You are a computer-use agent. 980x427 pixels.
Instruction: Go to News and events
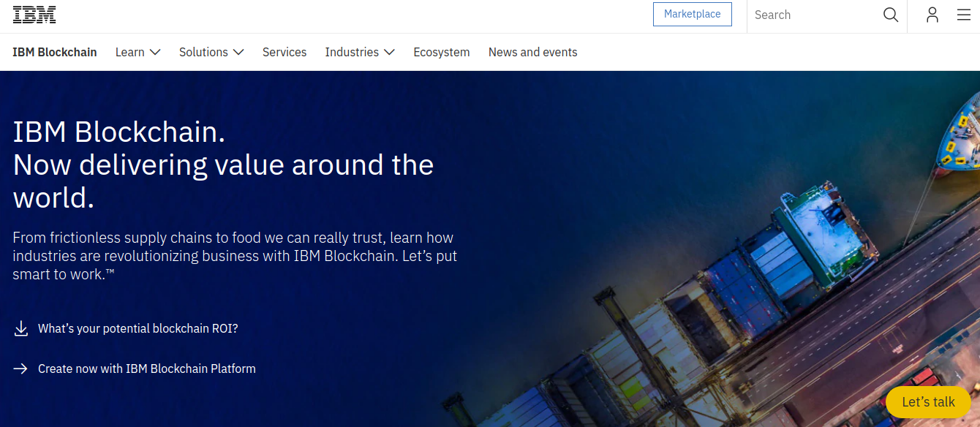pos(533,52)
